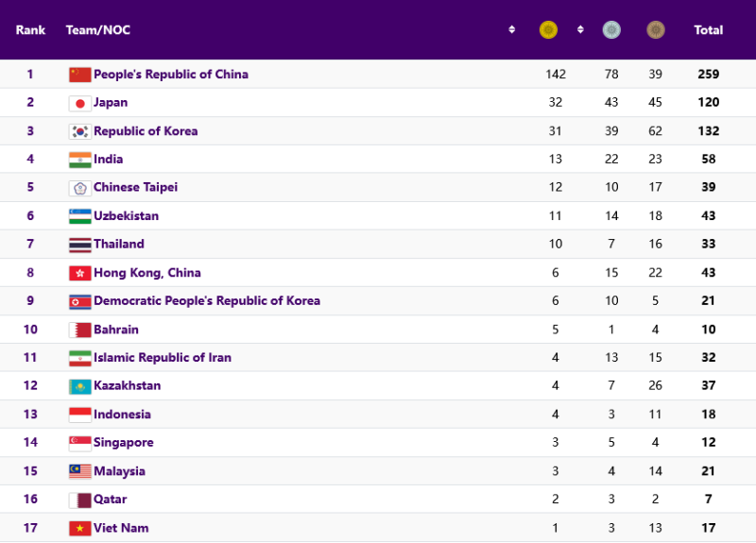
Task: Sort by Team/NOC using sort arrows left of gold medal
Action: [511, 30]
